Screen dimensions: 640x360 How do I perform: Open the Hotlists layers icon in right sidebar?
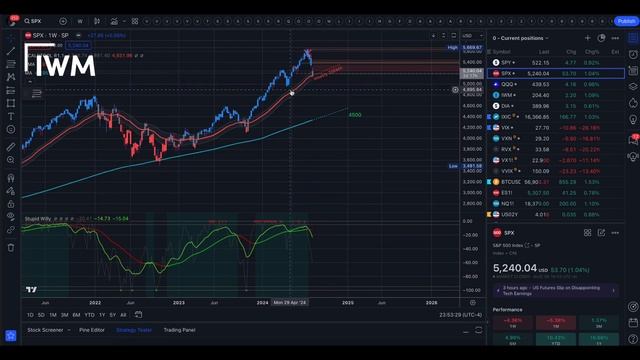coord(633,87)
